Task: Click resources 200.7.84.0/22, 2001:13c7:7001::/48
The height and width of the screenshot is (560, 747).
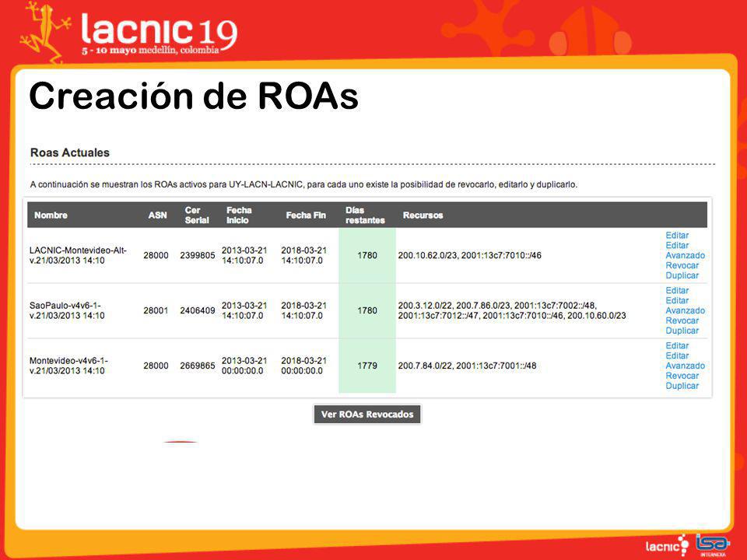Action: 467,366
